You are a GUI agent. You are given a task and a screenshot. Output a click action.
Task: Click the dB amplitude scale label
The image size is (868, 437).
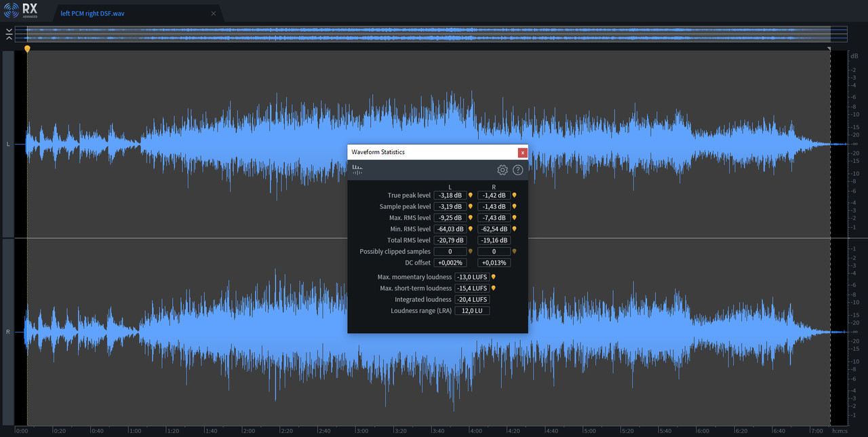point(854,56)
